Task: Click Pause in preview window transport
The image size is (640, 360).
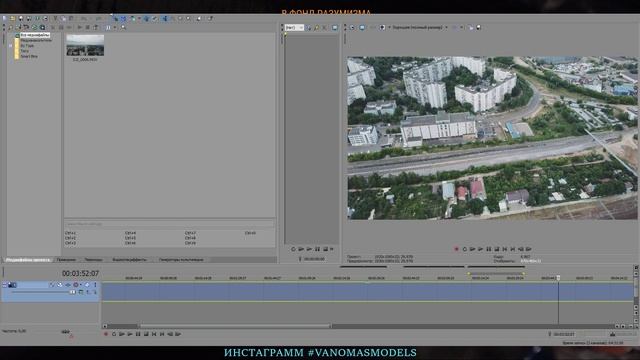Action: coord(489,249)
